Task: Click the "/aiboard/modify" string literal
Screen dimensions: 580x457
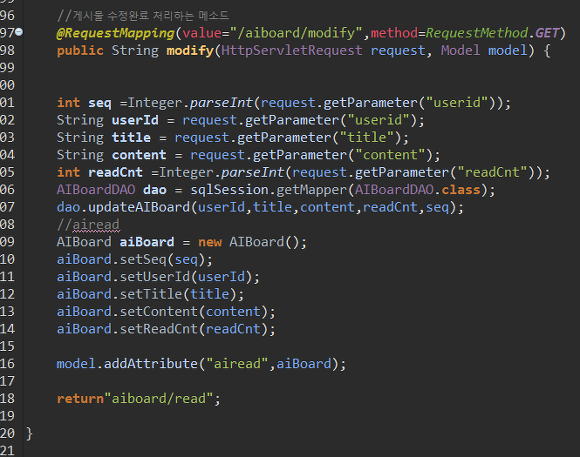Action: [x=296, y=33]
